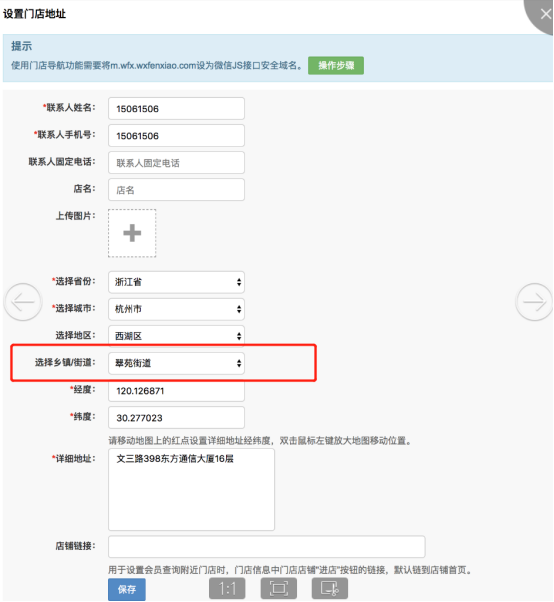Viewport: 554px width, 602px height.
Task: Click the screenshot capture icon at bottom
Action: click(330, 588)
